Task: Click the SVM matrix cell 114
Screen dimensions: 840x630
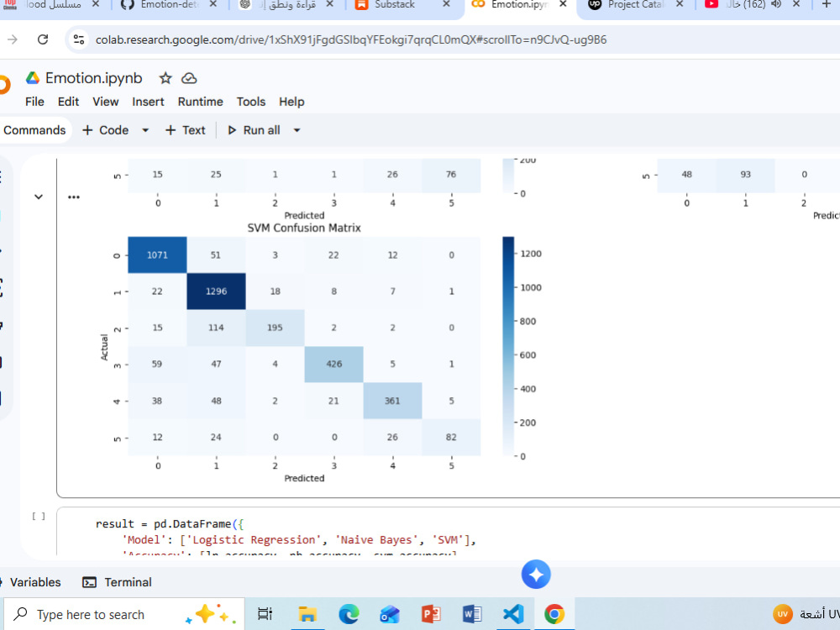Action: pyautogui.click(x=217, y=328)
